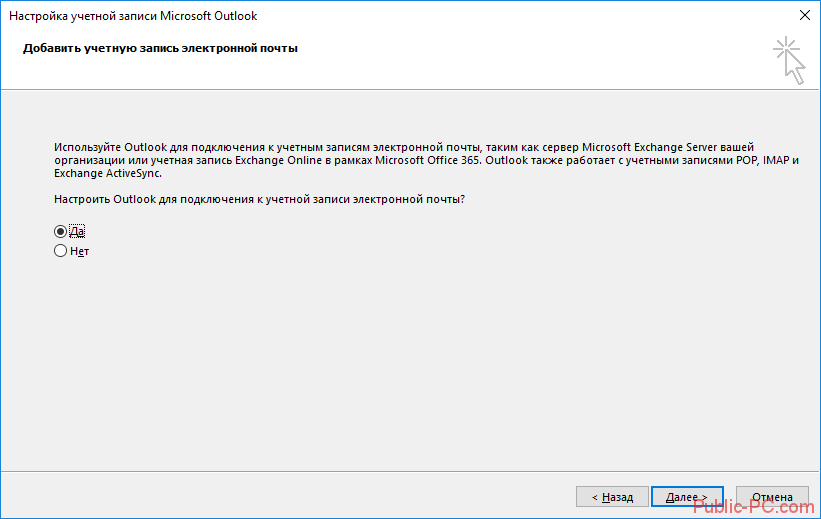Go back with the "< Назад" button
This screenshot has width=821, height=519.
pyautogui.click(x=611, y=496)
